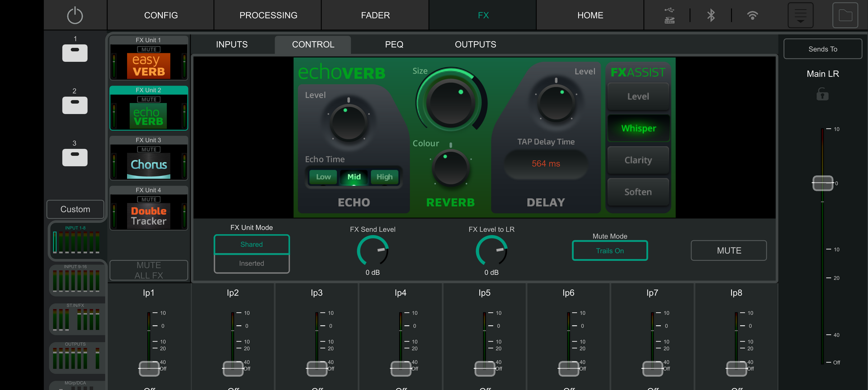The image size is (868, 390).
Task: Click the Ip1 fader handle
Action: pyautogui.click(x=149, y=369)
